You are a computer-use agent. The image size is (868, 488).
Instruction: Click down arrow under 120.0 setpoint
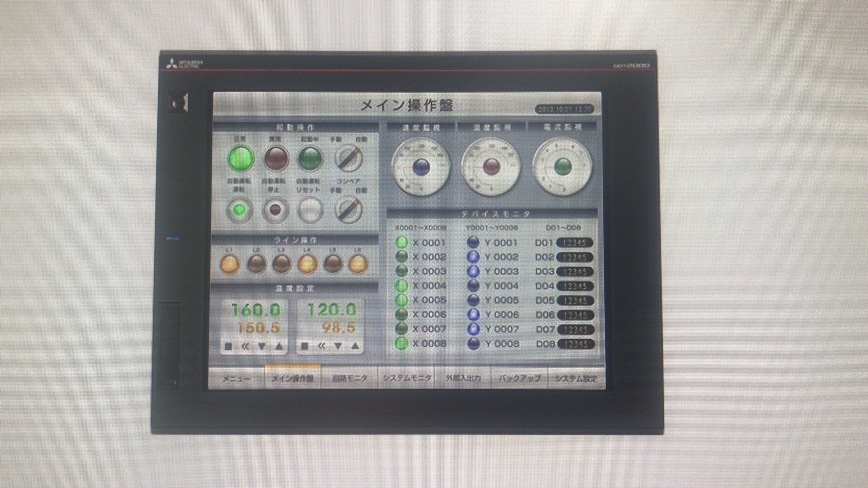coord(338,346)
